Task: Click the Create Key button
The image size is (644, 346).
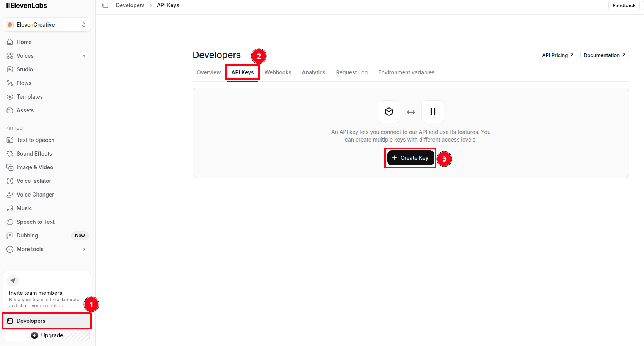Action: click(x=411, y=158)
